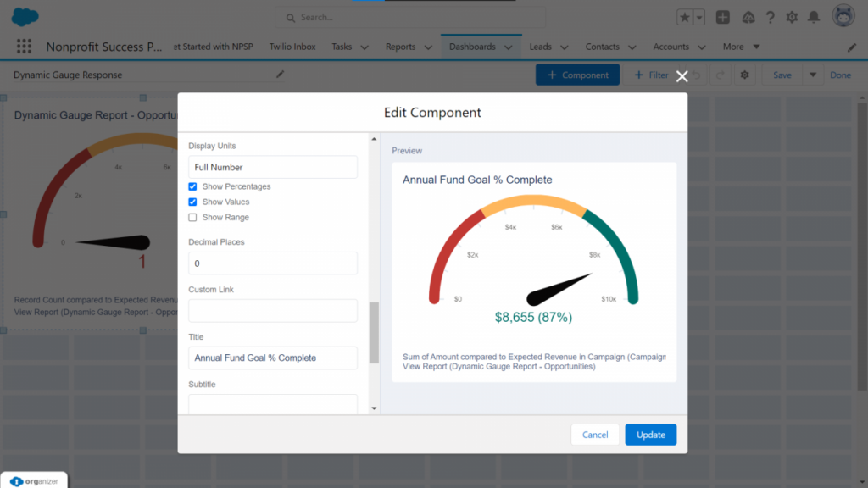The width and height of the screenshot is (868, 488).
Task: Click the Decimal Places input field
Action: (271, 263)
